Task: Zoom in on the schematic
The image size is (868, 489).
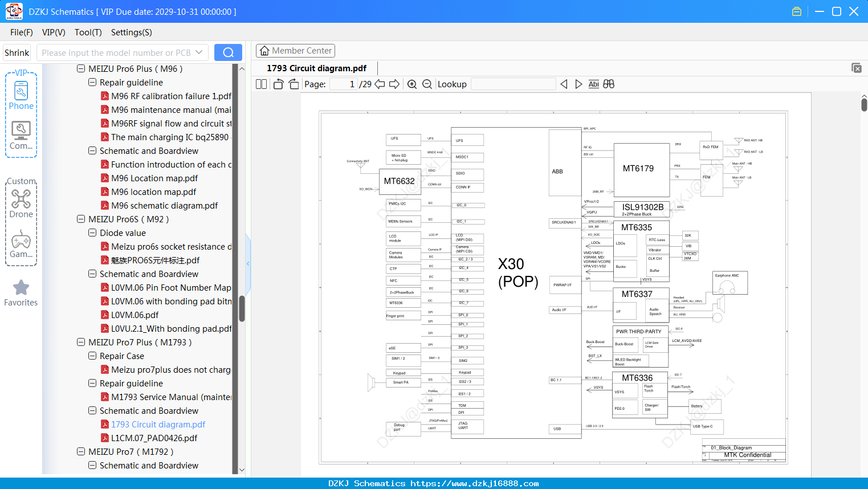Action: [x=412, y=84]
